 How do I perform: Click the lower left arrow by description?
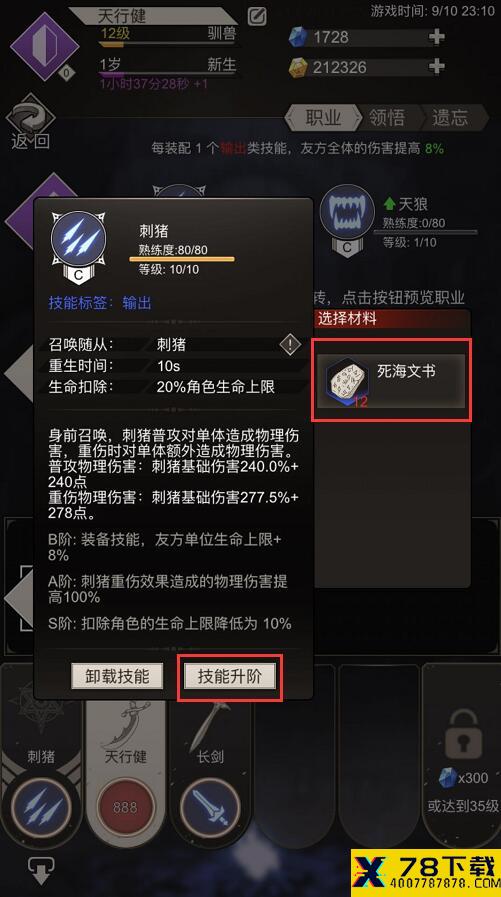point(18,597)
